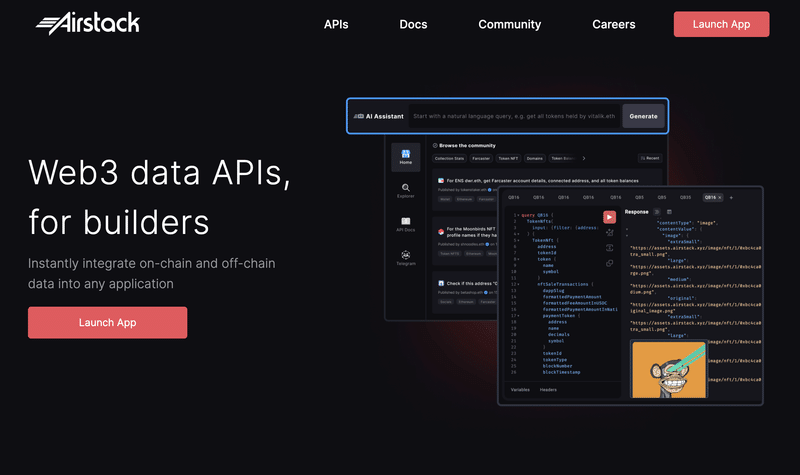Click the AI Assistant icon
The image size is (800, 475).
tap(359, 116)
